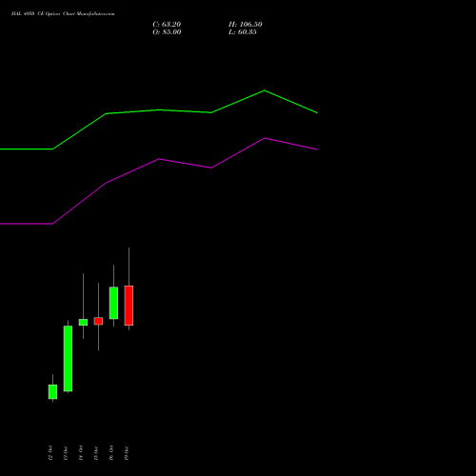Viewport: 476px width, 476px height.
Task: Click the close price value C: 63.20
Action: pos(167,25)
